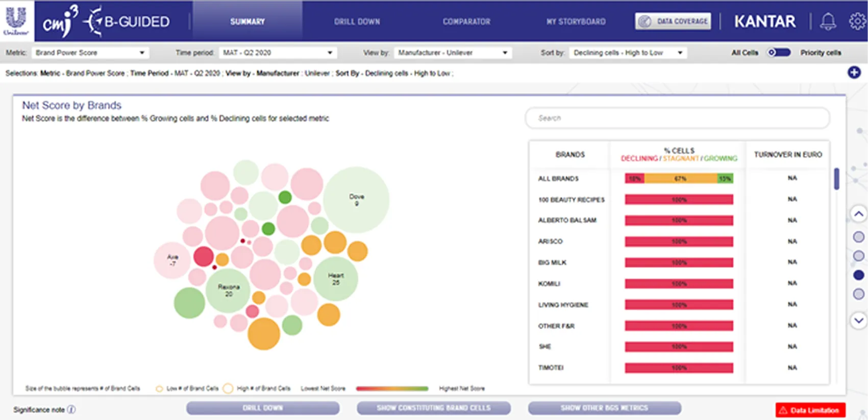Image resolution: width=868 pixels, height=420 pixels.
Task: Click the blue plus icon beside selections
Action: click(854, 72)
